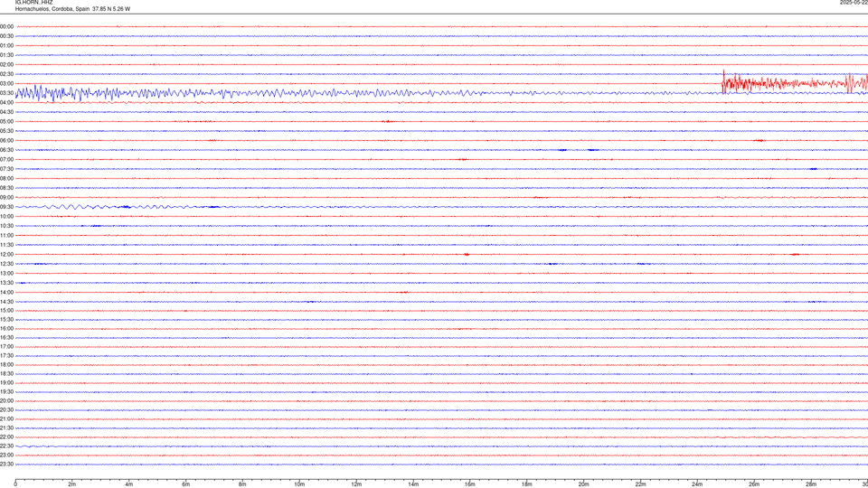Click the 12:00 time row label
868x488 pixels.
[6, 255]
